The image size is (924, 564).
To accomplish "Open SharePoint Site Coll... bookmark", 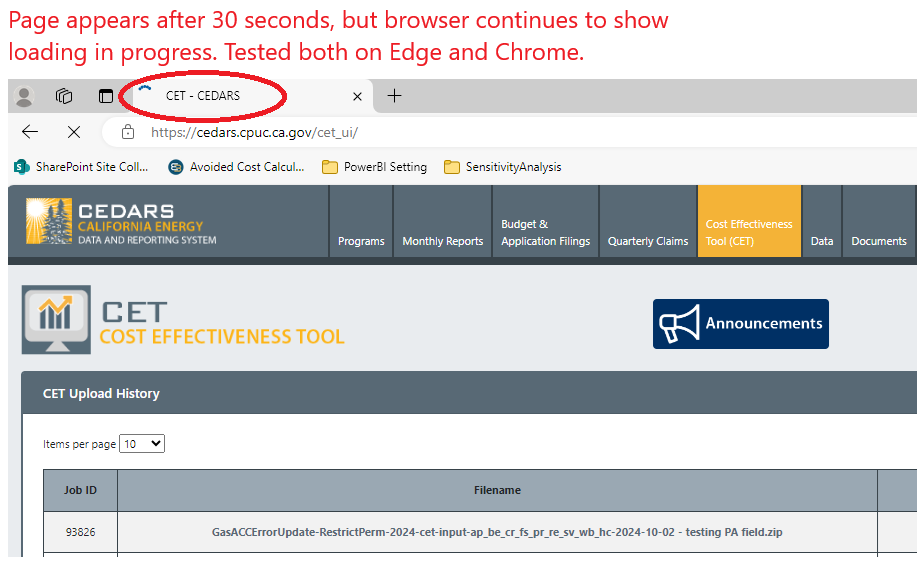I will tap(82, 167).
